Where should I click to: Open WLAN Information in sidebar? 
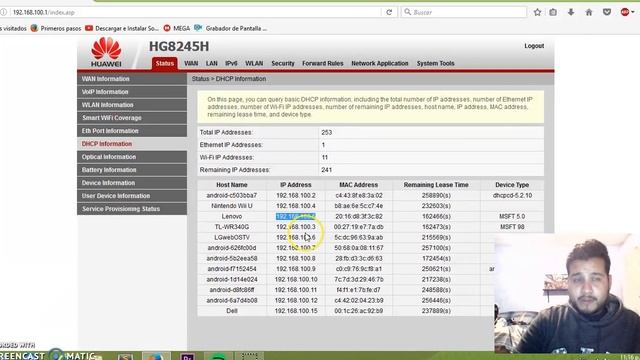point(132,105)
